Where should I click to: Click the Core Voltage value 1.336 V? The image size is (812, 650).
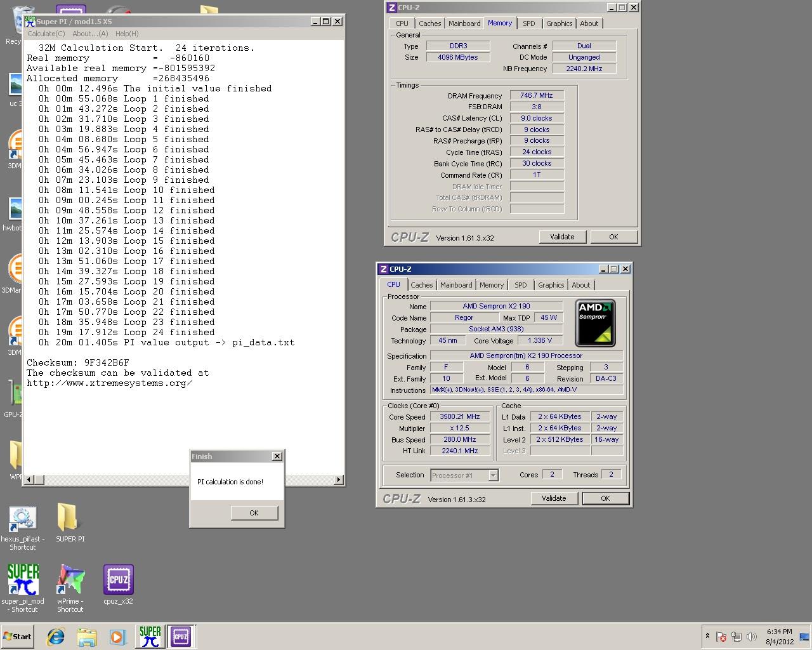(x=540, y=340)
